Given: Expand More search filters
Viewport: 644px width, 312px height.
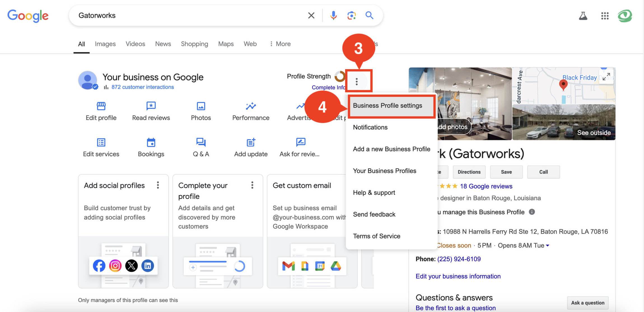Looking at the screenshot, I should 280,44.
